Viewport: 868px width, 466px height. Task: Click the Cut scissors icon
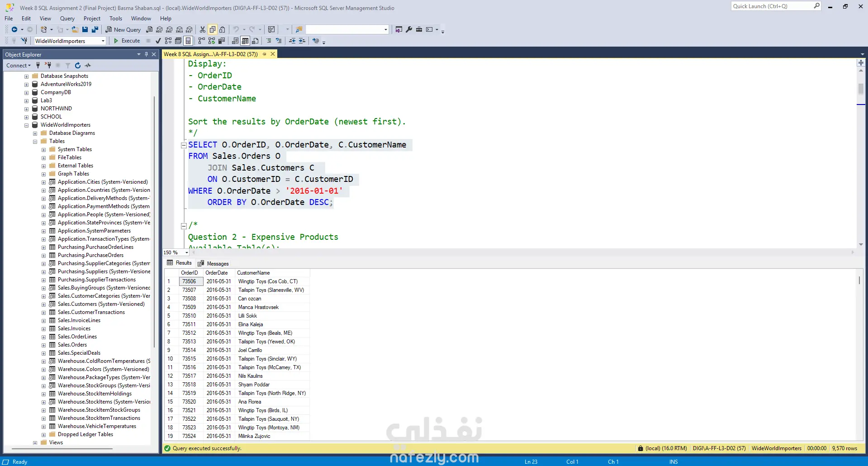(x=203, y=29)
